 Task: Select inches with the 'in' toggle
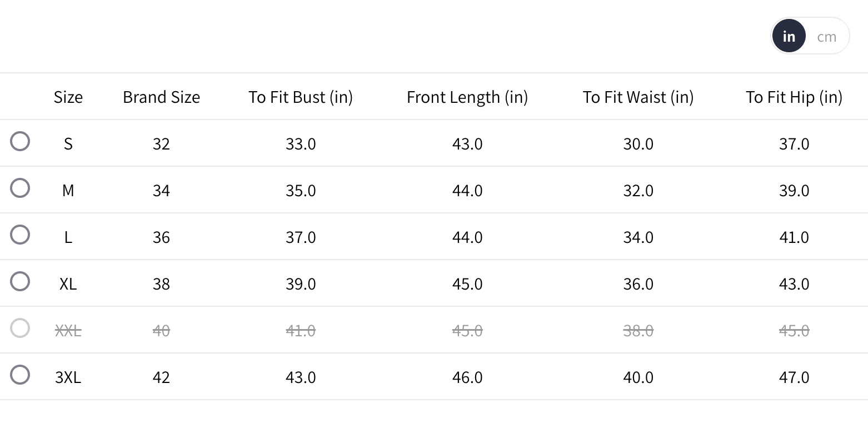789,37
